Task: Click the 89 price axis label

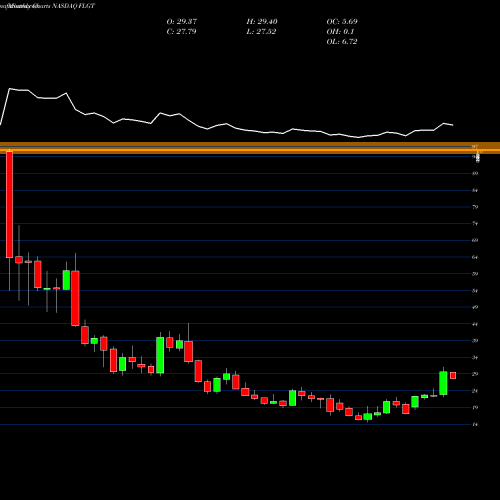Action: click(x=475, y=173)
